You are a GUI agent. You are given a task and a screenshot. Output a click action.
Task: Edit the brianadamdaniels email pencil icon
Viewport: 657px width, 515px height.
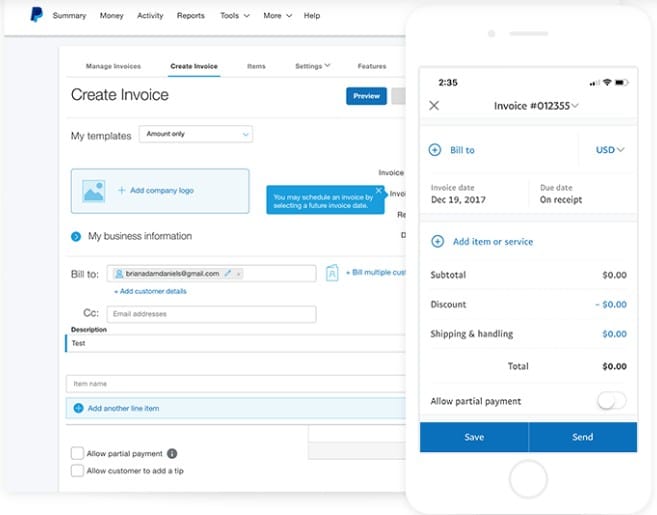pyautogui.click(x=228, y=273)
